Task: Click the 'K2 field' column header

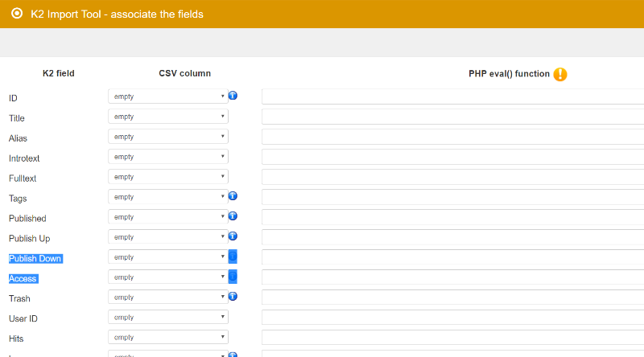Action: click(58, 73)
